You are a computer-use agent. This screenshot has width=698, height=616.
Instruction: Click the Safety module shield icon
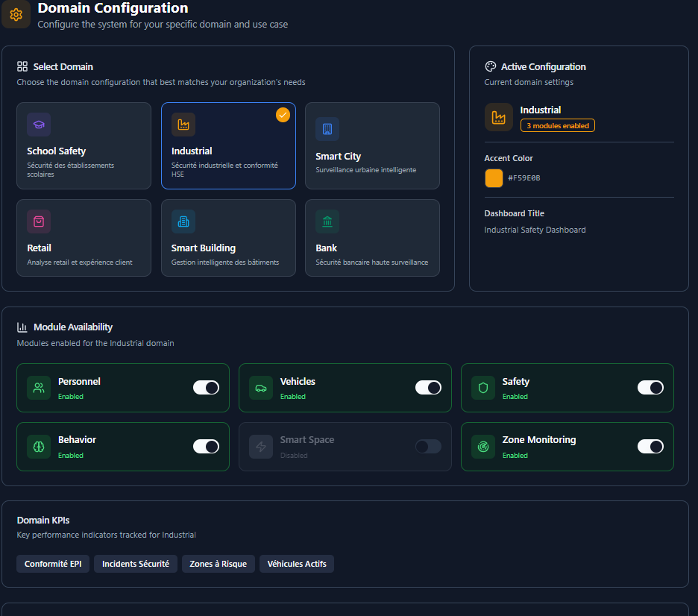[483, 388]
